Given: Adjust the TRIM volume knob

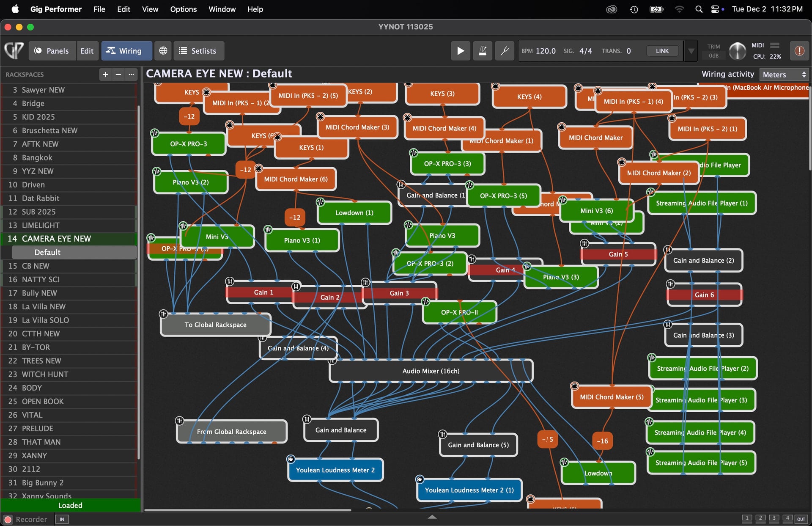Looking at the screenshot, I should [737, 51].
